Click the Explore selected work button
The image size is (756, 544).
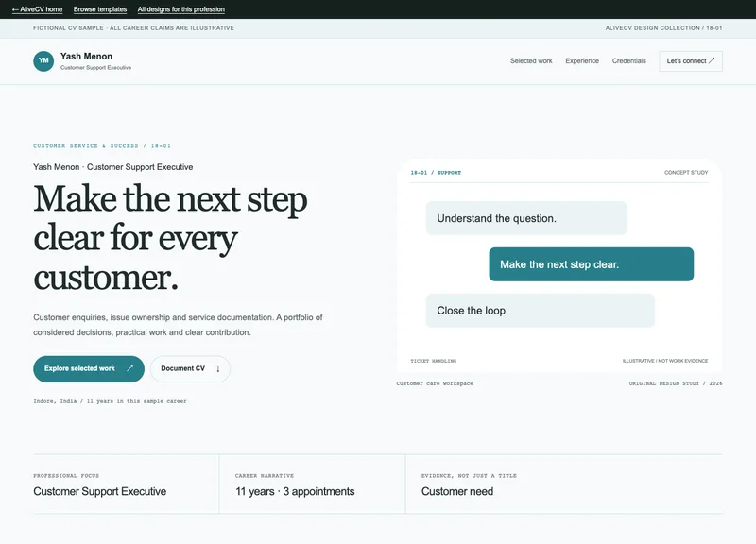pos(89,369)
